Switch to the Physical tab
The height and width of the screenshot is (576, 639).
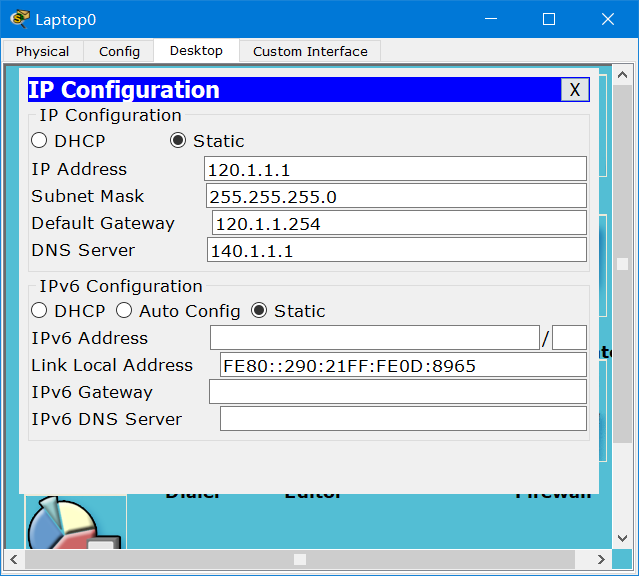[42, 51]
